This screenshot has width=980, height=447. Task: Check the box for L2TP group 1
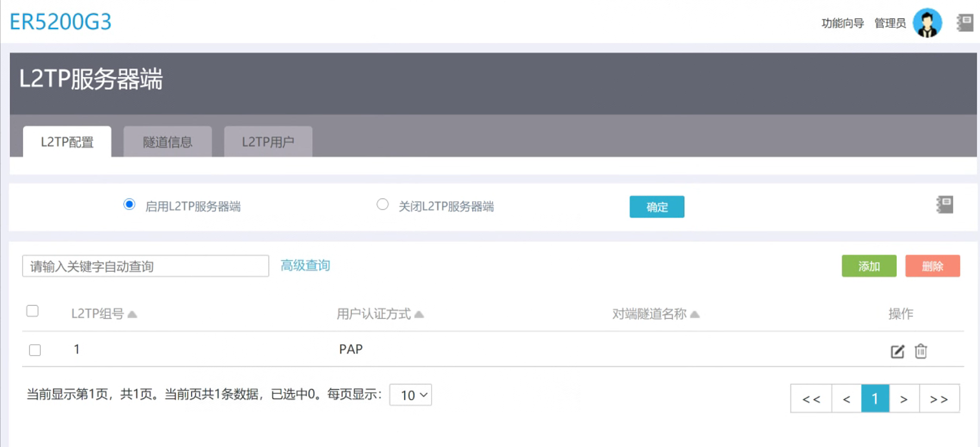tap(35, 350)
